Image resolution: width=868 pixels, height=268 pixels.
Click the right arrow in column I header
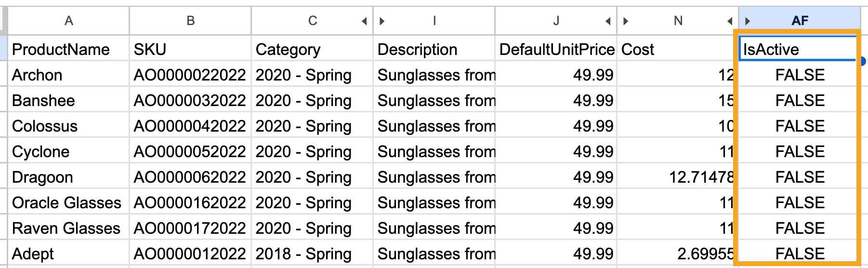tap(382, 21)
